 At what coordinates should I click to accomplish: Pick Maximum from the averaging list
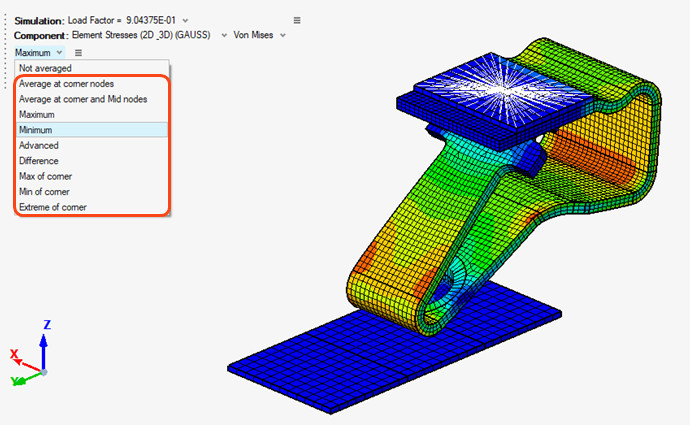(40, 115)
